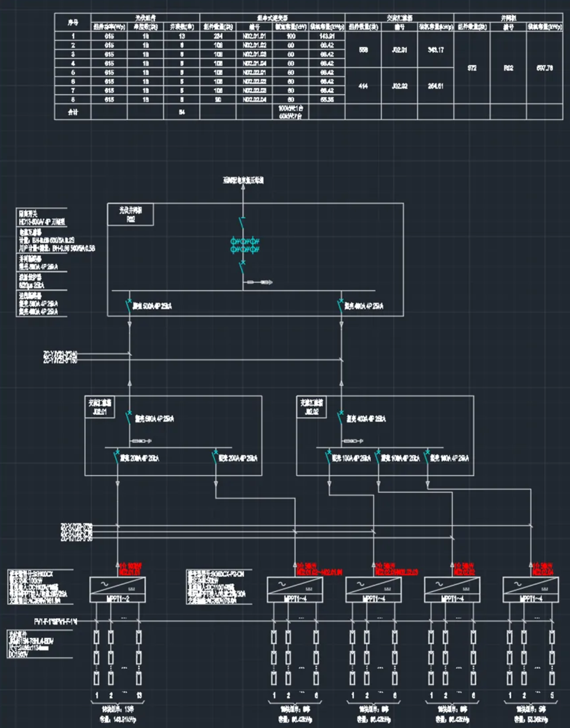Click the cyan current transformer symbol cluster
570x728 pixels.
pyautogui.click(x=245, y=245)
